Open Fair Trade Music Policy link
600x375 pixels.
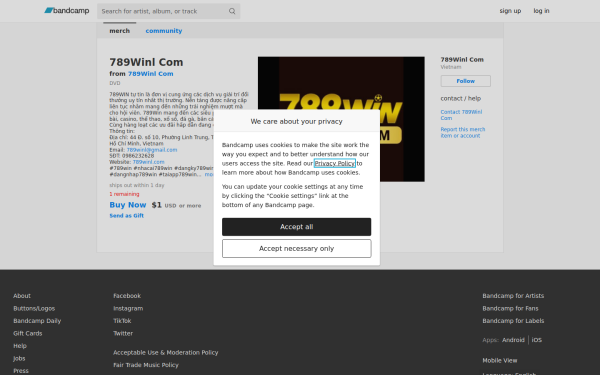click(x=146, y=365)
